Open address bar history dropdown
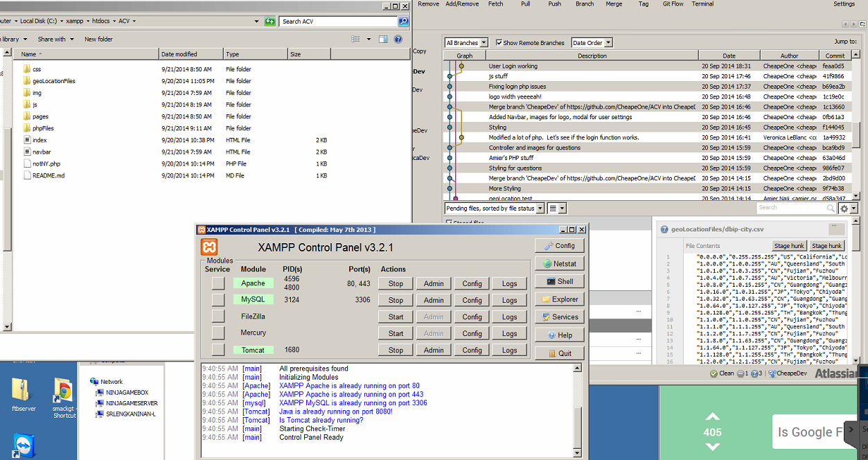Image resolution: width=868 pixels, height=460 pixels. click(258, 21)
